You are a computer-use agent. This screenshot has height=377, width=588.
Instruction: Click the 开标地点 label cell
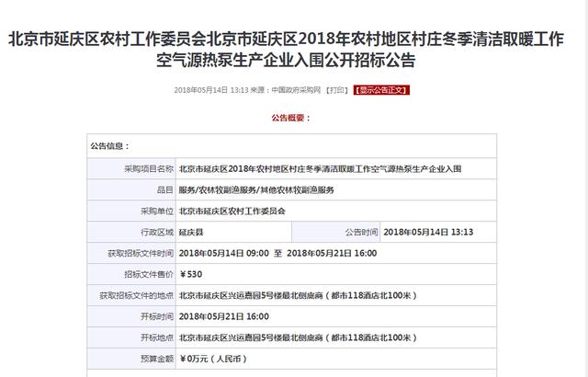(131, 337)
